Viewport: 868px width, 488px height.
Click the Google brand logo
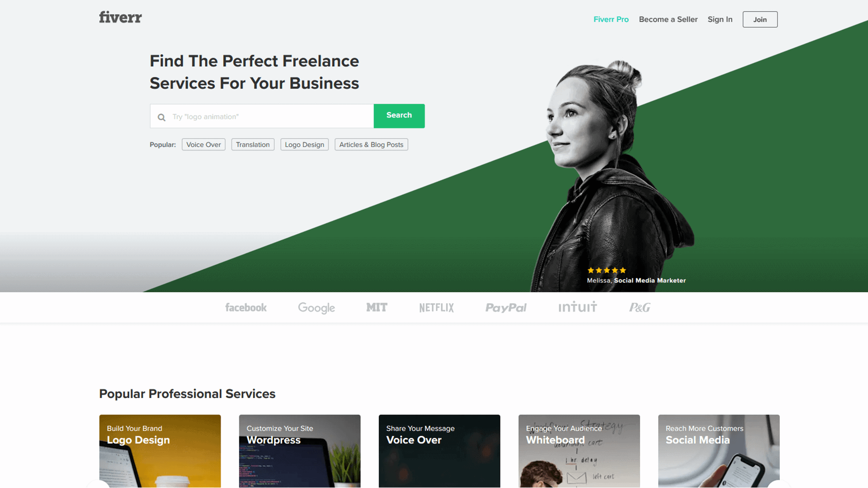tap(316, 308)
